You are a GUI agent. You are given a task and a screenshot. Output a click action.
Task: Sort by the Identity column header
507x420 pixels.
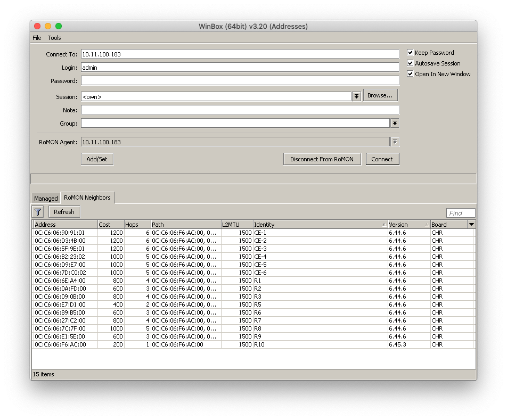(x=321, y=224)
